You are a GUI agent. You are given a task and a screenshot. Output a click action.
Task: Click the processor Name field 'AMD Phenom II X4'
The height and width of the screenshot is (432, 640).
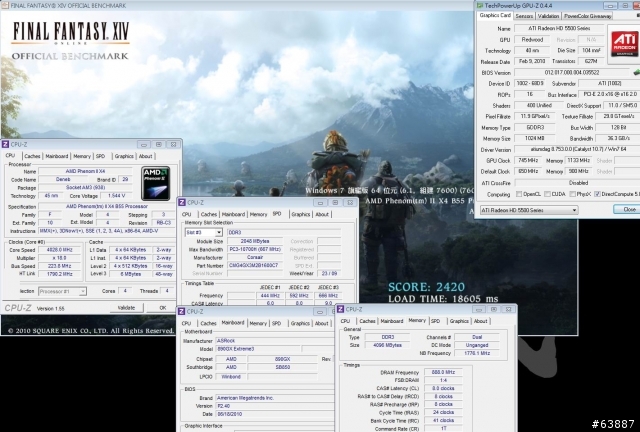click(86, 171)
